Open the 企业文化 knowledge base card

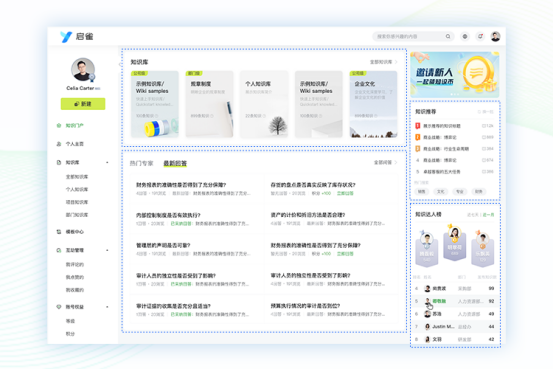pos(373,104)
